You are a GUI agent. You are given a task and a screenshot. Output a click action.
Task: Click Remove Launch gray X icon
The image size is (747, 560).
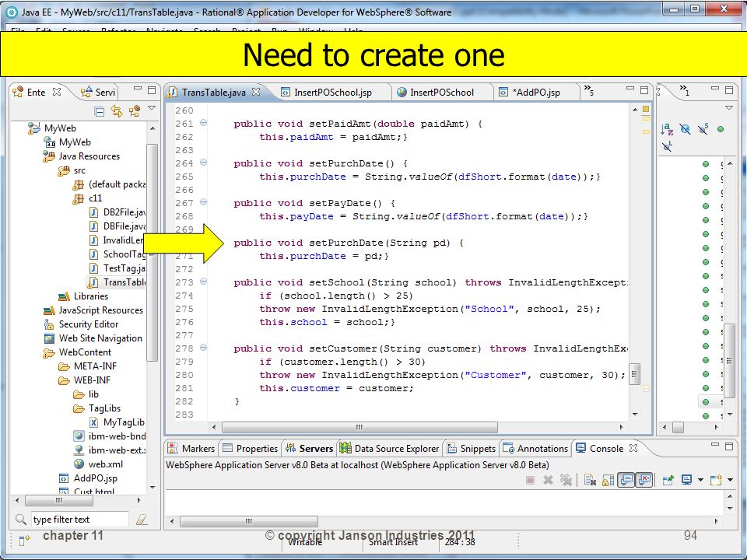[x=548, y=480]
